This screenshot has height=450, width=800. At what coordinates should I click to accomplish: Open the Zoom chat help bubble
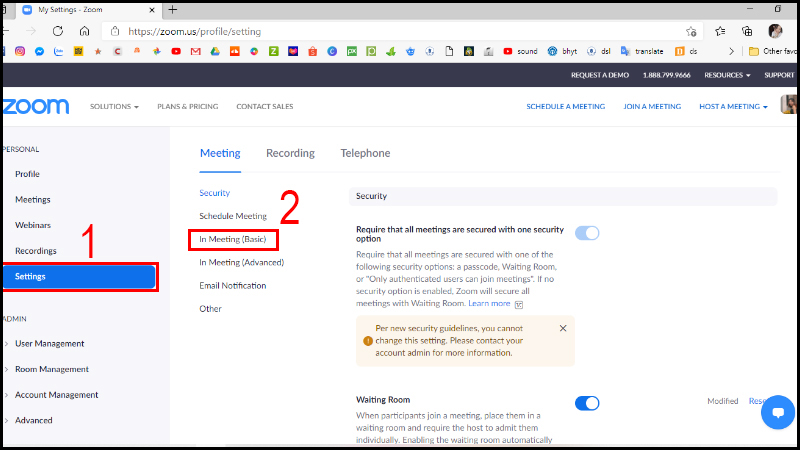778,412
